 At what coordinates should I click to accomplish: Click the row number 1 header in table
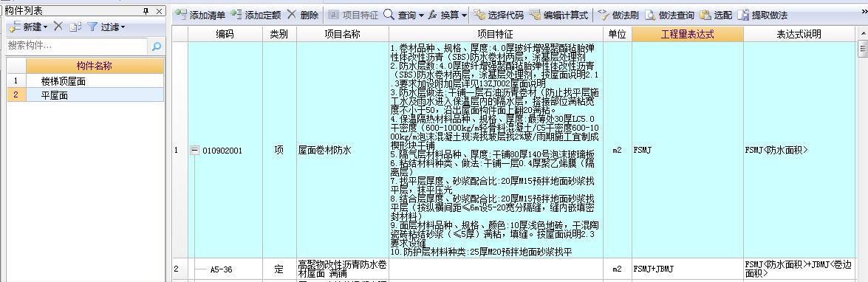(180, 150)
